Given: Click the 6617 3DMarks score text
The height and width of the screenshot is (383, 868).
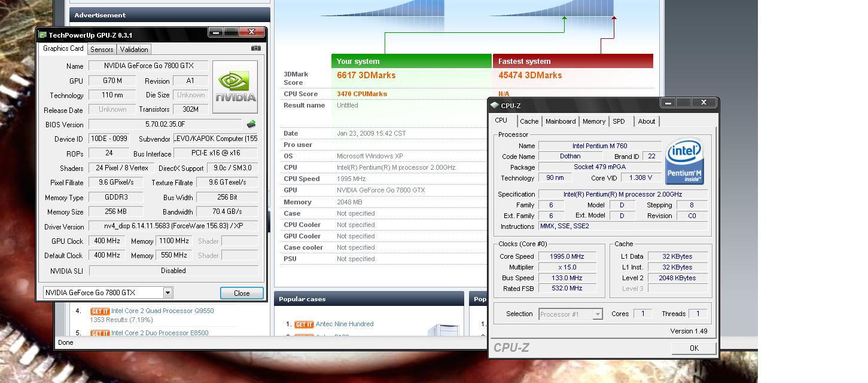Looking at the screenshot, I should [x=366, y=75].
